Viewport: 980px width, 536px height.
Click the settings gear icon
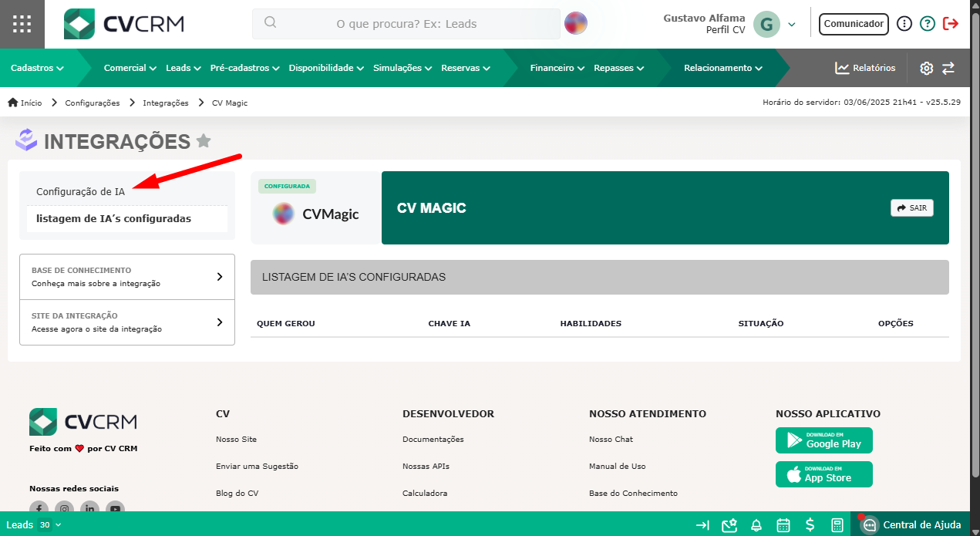pos(927,68)
